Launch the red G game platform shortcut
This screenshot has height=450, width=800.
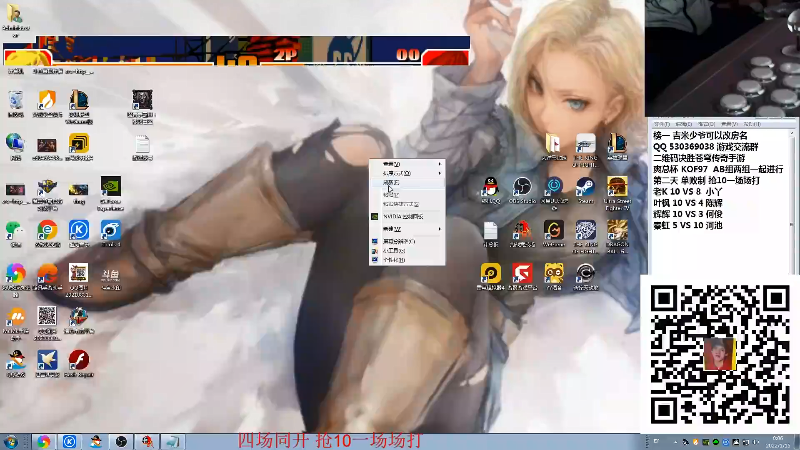tap(522, 277)
